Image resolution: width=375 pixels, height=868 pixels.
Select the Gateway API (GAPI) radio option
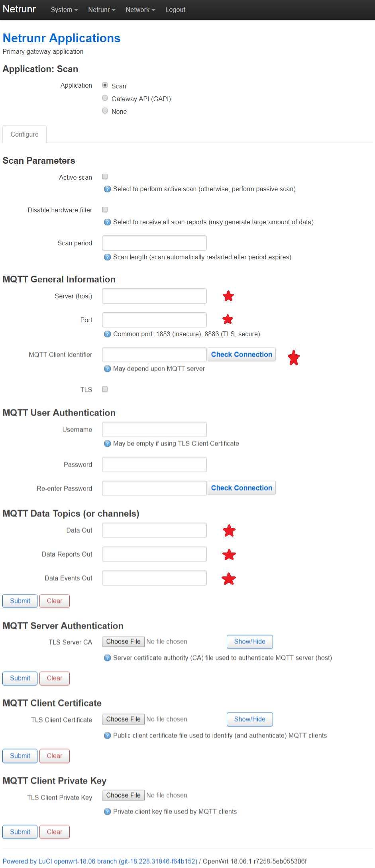pos(105,98)
